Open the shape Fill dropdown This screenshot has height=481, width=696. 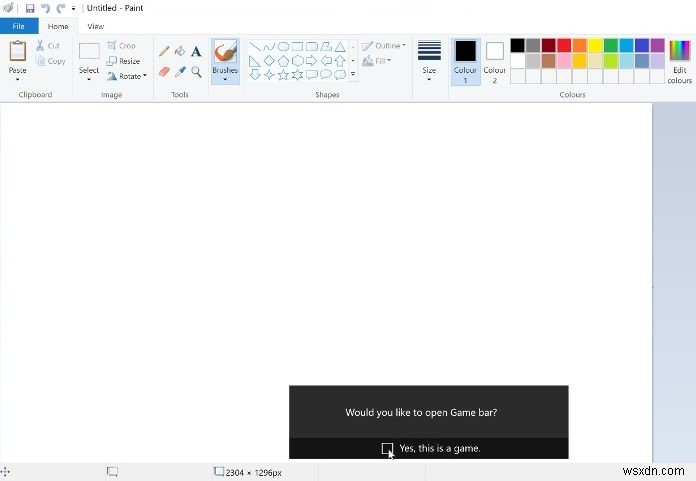pos(377,61)
